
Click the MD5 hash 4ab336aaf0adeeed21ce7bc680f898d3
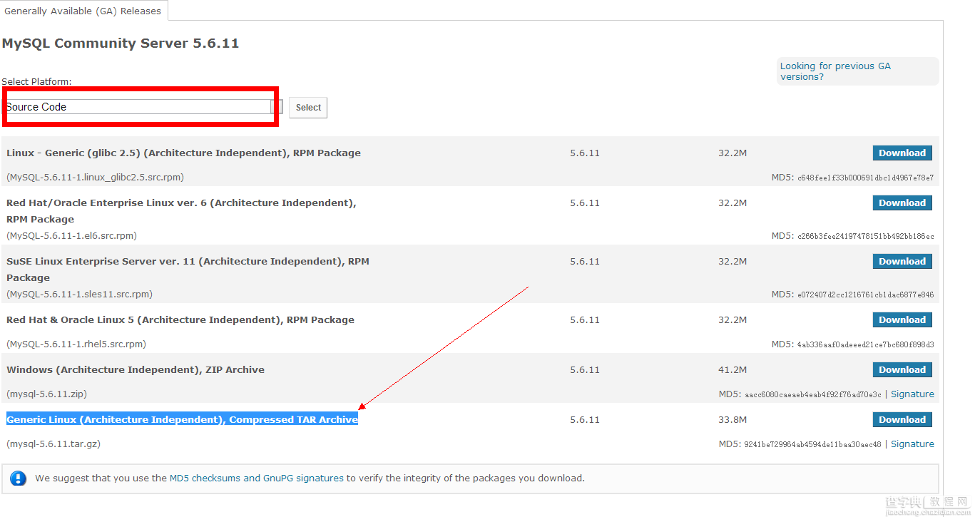(x=865, y=344)
